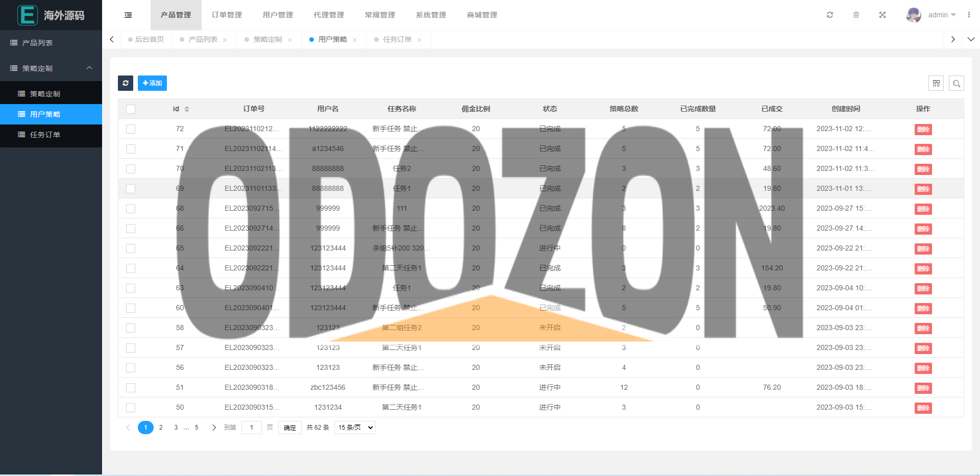Click the trash clear-cache icon in header
This screenshot has height=476, width=980.
pos(856,15)
